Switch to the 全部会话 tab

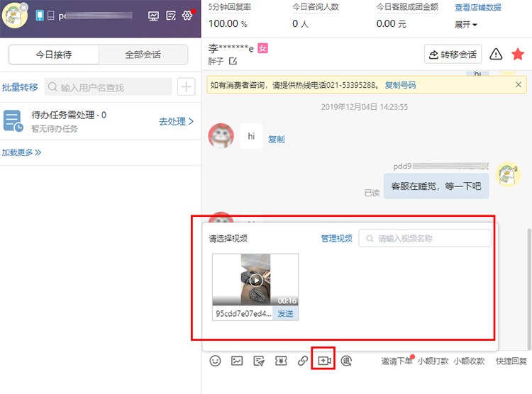pos(143,55)
